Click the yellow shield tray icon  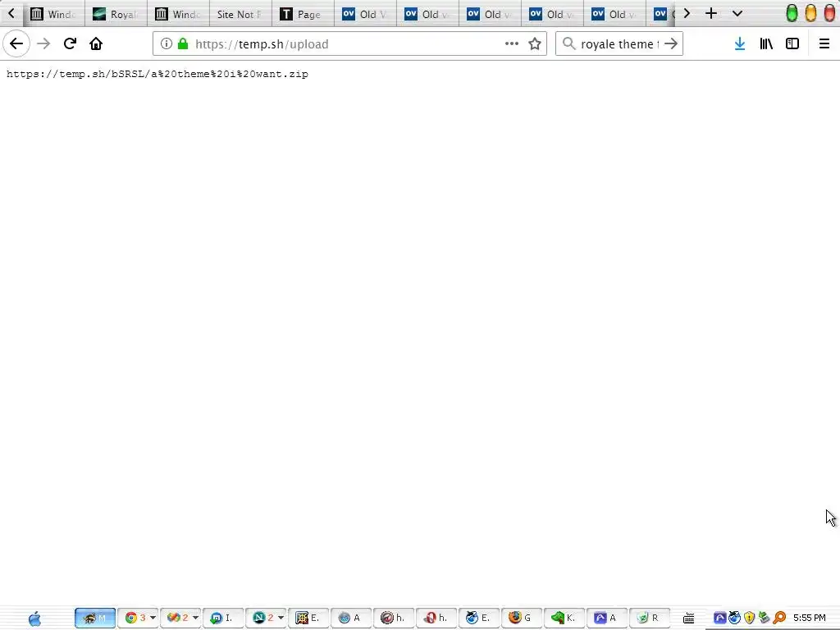coord(750,619)
